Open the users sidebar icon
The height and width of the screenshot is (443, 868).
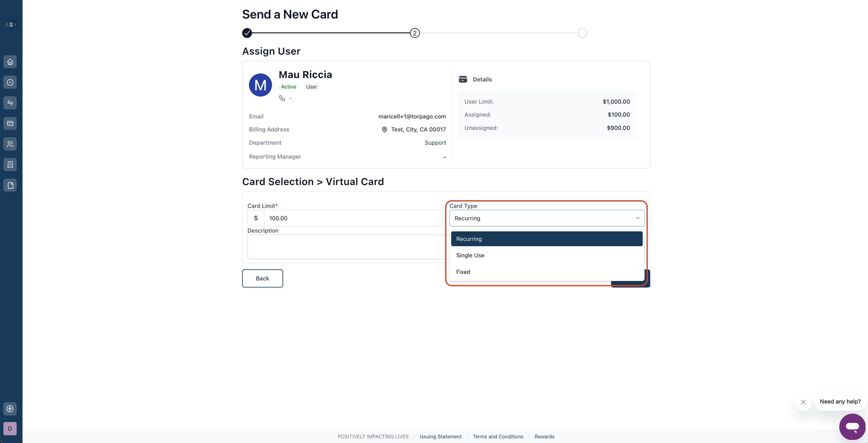click(10, 144)
